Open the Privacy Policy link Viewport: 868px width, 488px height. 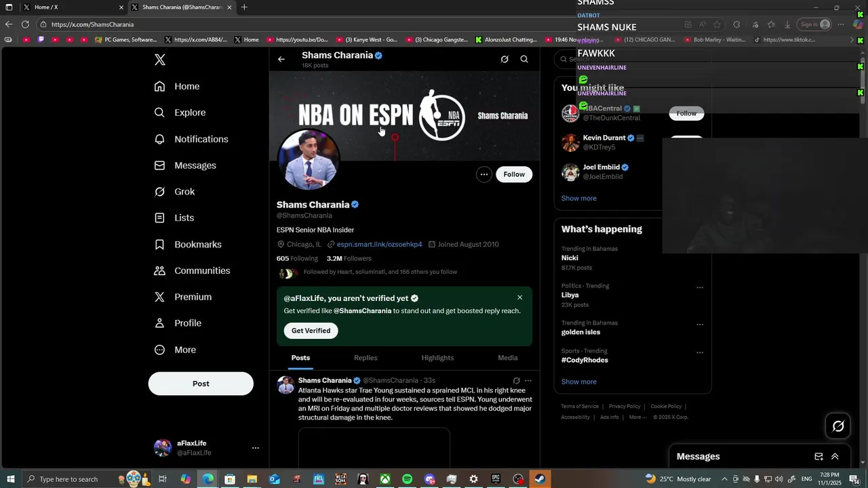pyautogui.click(x=625, y=407)
